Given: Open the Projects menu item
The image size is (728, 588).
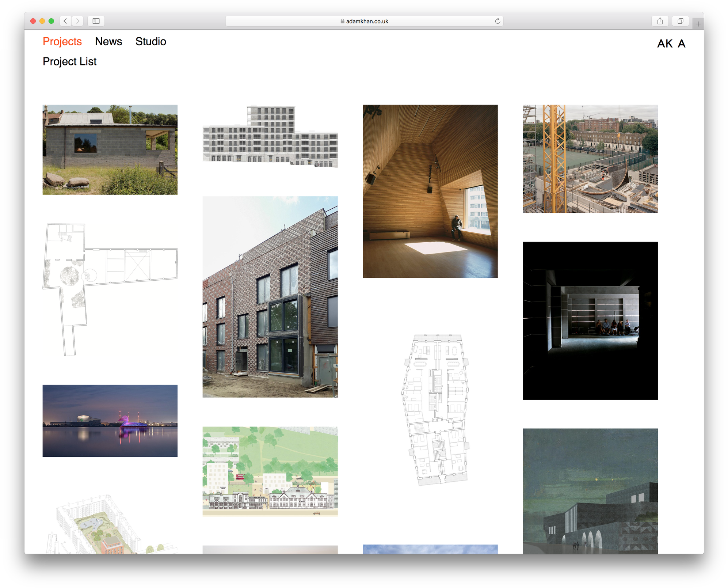Looking at the screenshot, I should (x=62, y=42).
